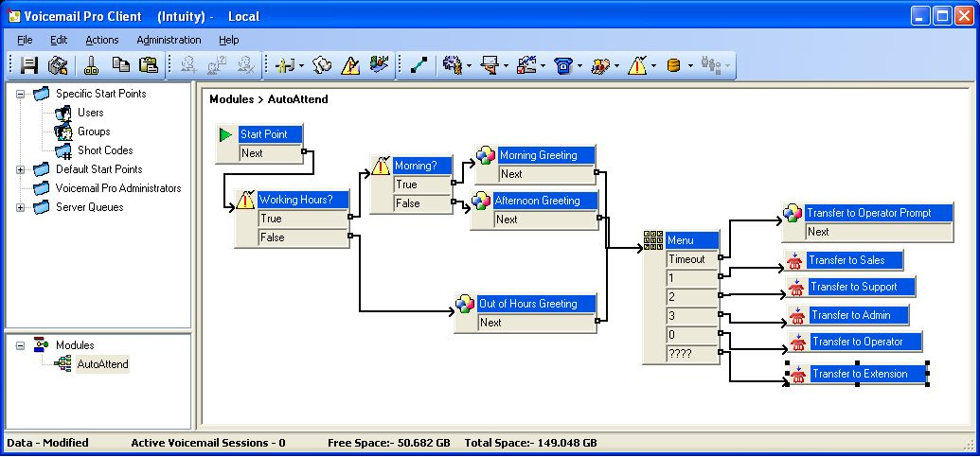Image resolution: width=980 pixels, height=457 pixels.
Task: Select the Default Start Points folder label
Action: 98,169
